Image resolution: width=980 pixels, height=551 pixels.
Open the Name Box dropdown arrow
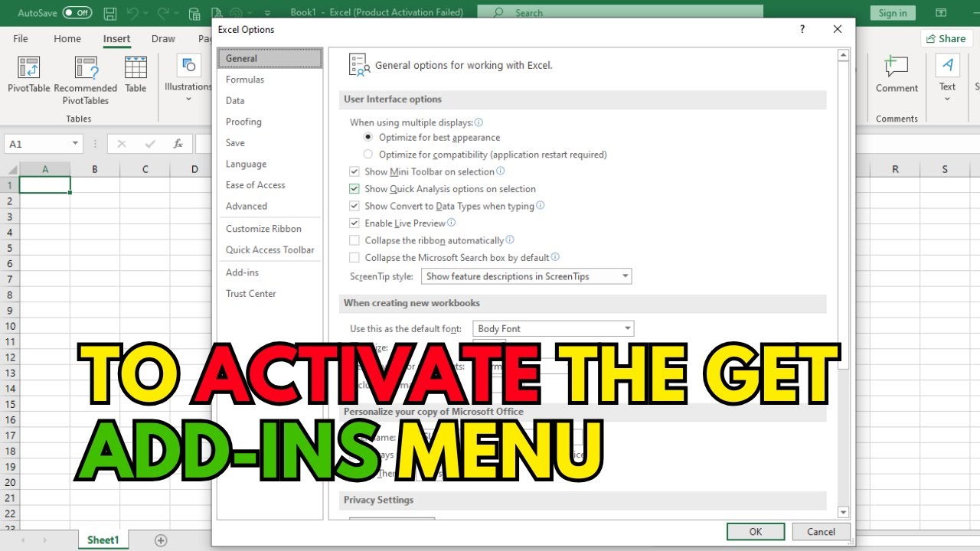(75, 144)
